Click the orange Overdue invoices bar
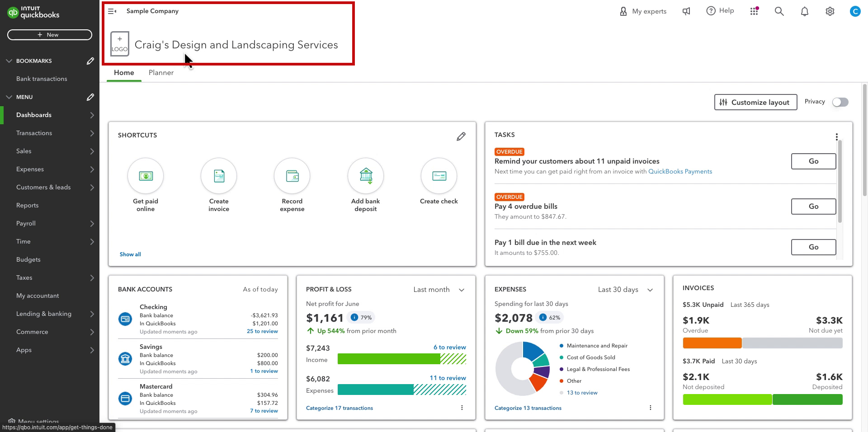This screenshot has height=432, width=868. coord(712,343)
